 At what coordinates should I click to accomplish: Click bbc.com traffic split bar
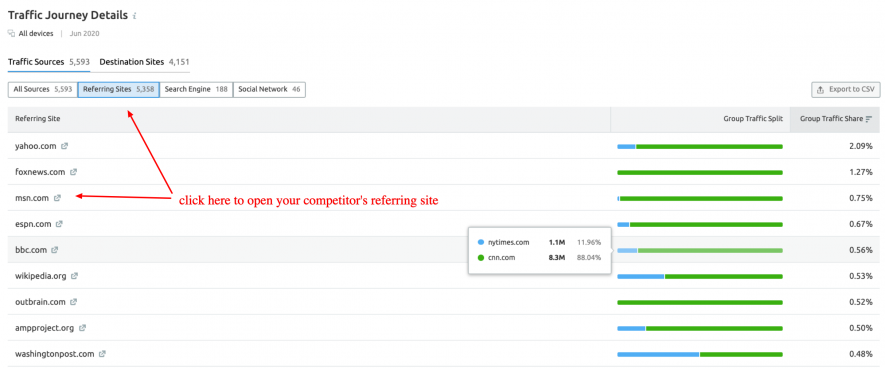[700, 251]
